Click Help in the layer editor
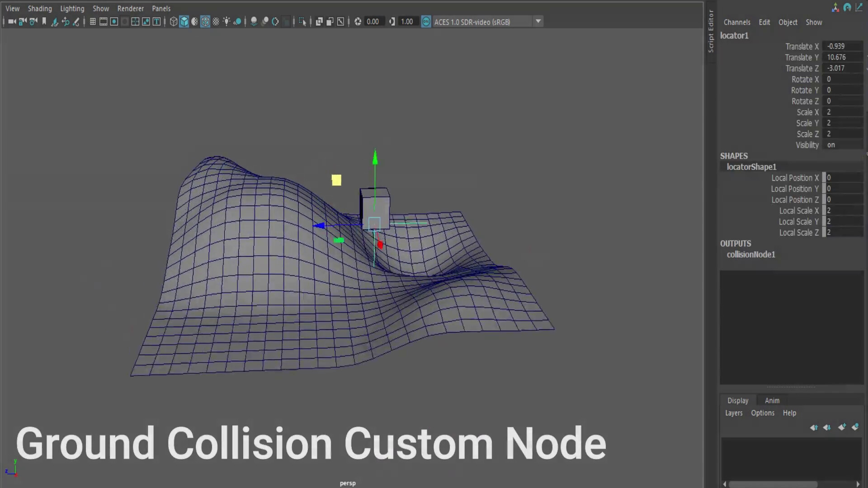The image size is (868, 488). coord(789,413)
